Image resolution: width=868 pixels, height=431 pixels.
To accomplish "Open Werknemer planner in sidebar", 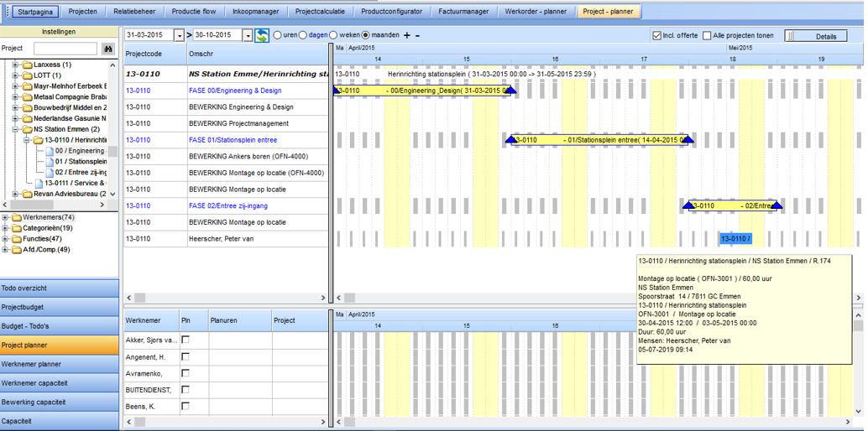I will click(59, 364).
